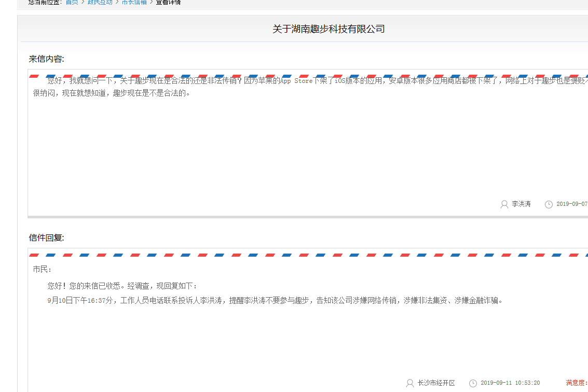Click the replier name 长沙市经开区
Screen dimensions: 588x392
436,383
